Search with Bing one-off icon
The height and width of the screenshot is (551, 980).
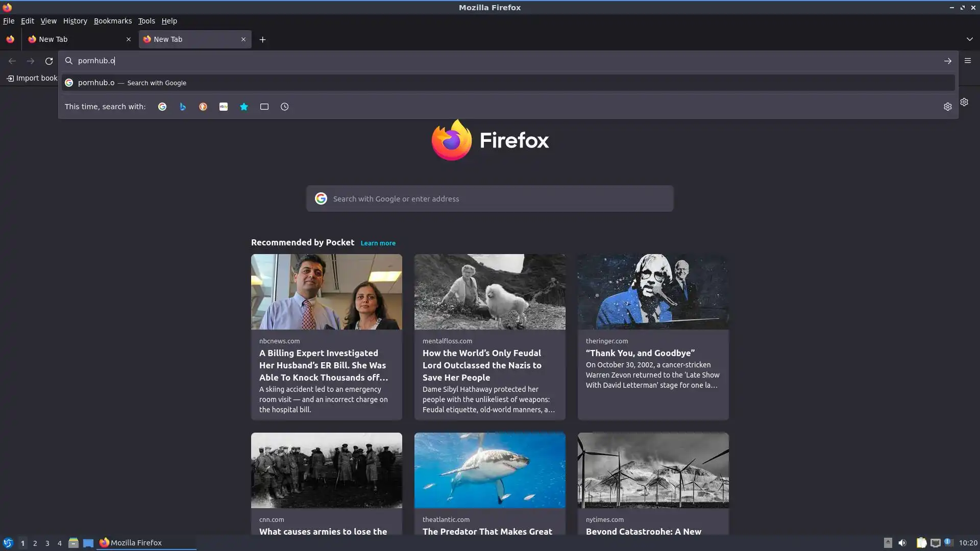pos(183,107)
